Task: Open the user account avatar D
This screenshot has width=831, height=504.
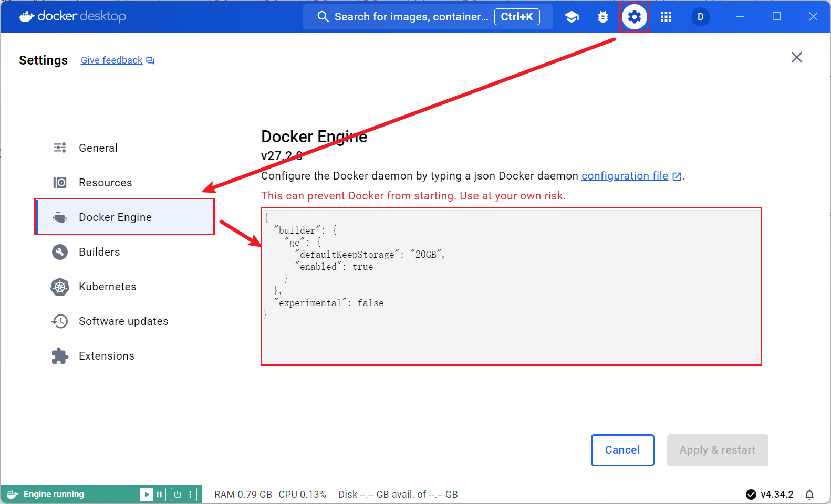Action: [x=700, y=17]
